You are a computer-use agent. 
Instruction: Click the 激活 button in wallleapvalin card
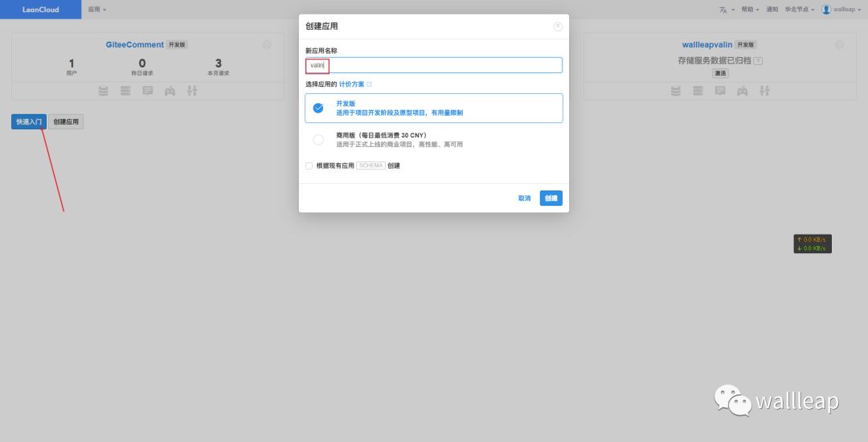[720, 73]
